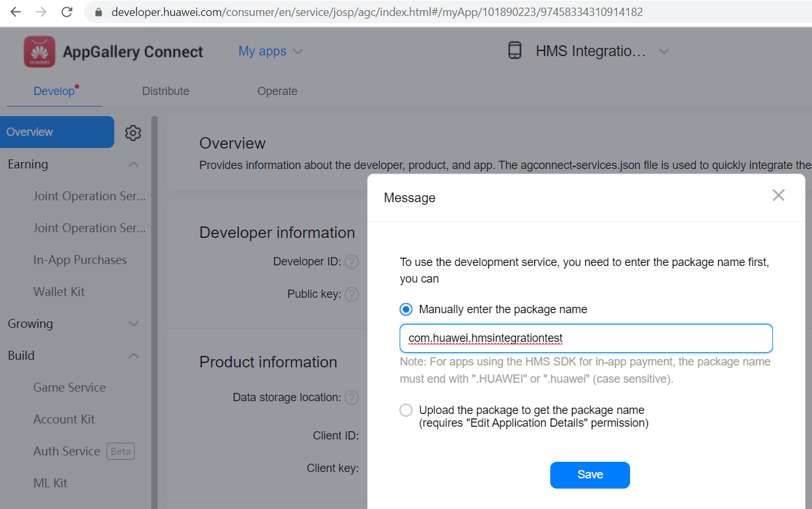This screenshot has width=812, height=509.
Task: Open Account Kit in sidebar
Action: tap(64, 420)
